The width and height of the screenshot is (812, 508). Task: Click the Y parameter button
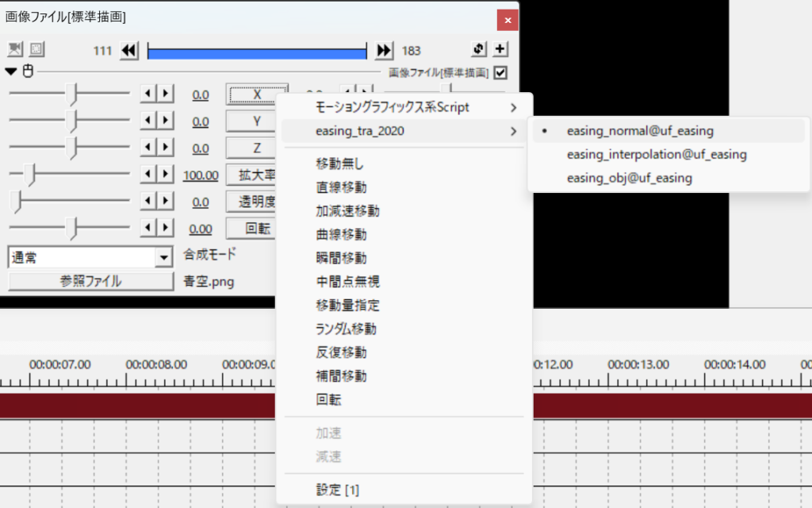tap(255, 121)
